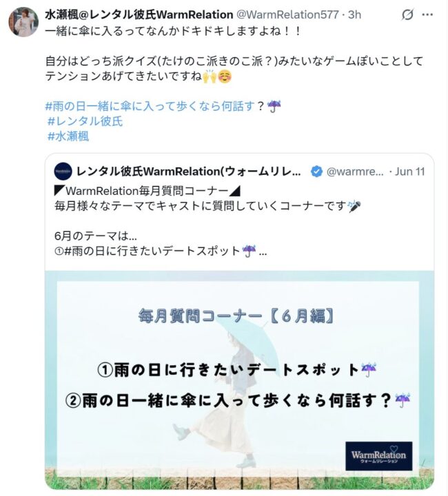Open the #レンタル彼氏 hashtag
This screenshot has width=448, height=496.
[85, 121]
